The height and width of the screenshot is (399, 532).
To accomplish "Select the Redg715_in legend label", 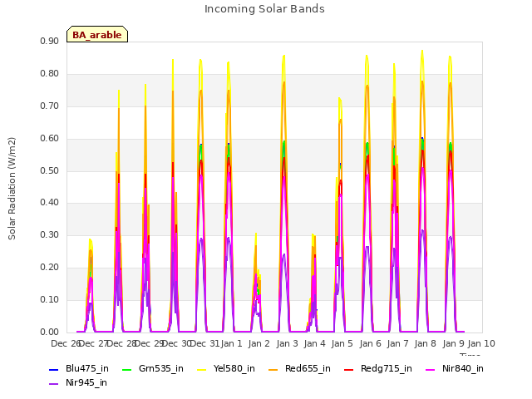I will point(386,368).
